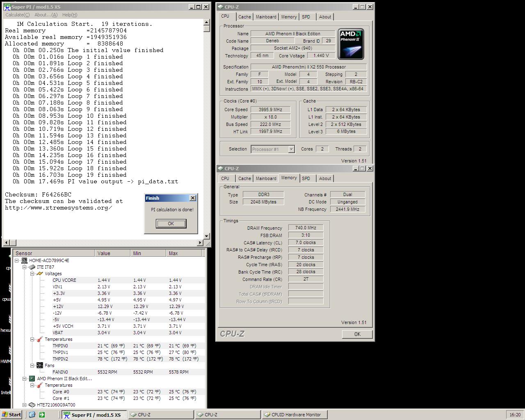Switch to Super PI taskbar button
The height and width of the screenshot is (420, 525).
[x=94, y=415]
